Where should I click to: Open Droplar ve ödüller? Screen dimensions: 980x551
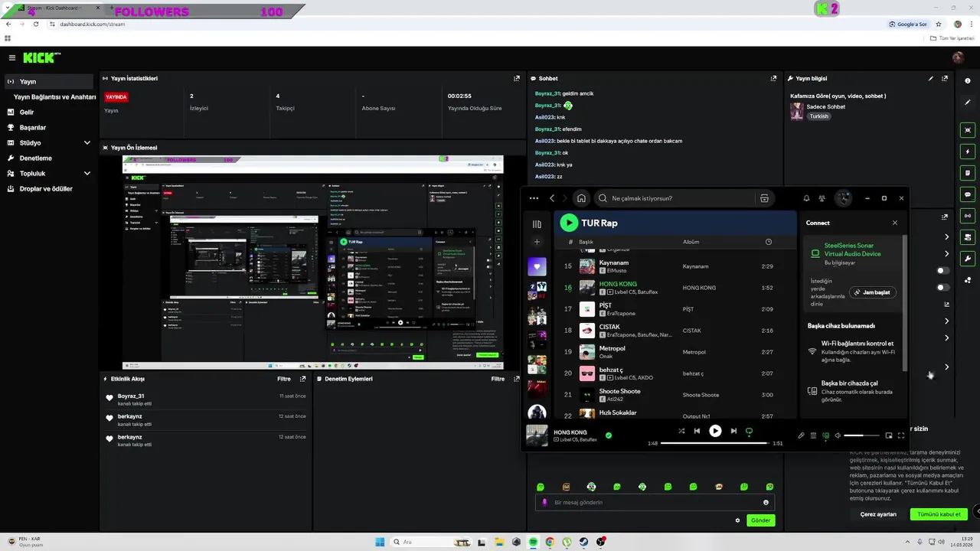tap(47, 188)
